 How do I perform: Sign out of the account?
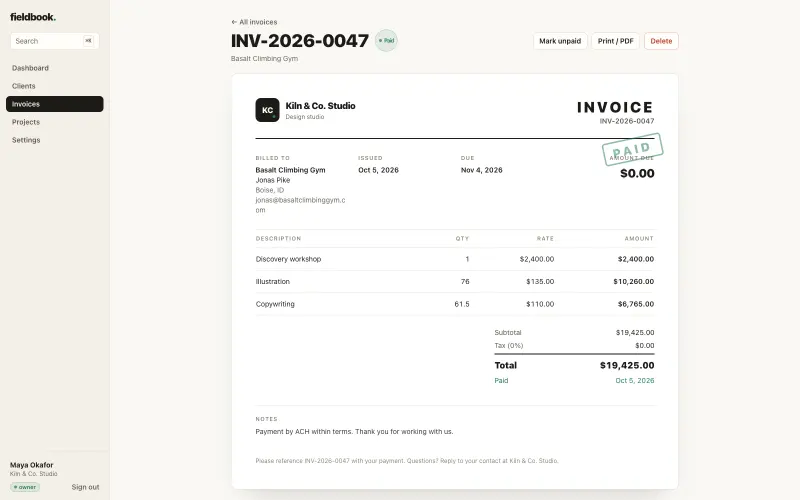point(85,487)
